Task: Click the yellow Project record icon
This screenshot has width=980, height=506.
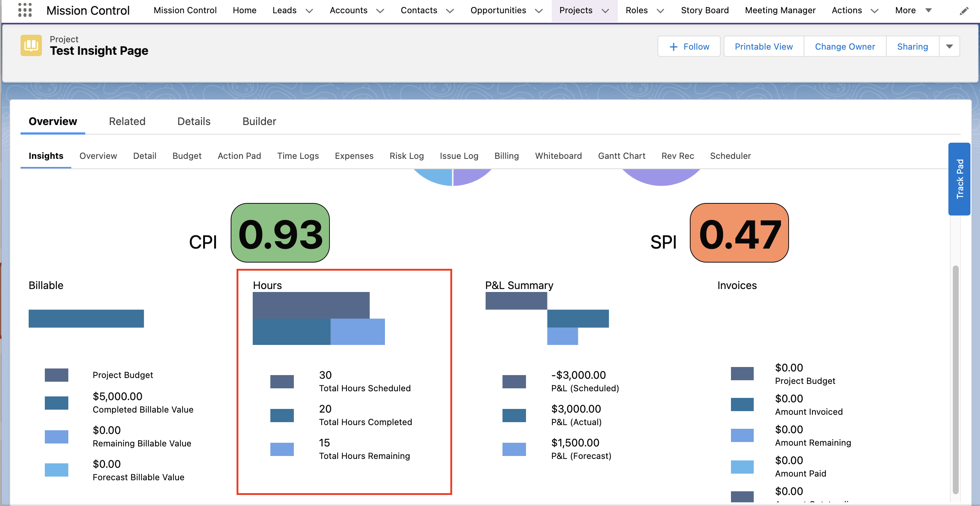Action: [31, 46]
